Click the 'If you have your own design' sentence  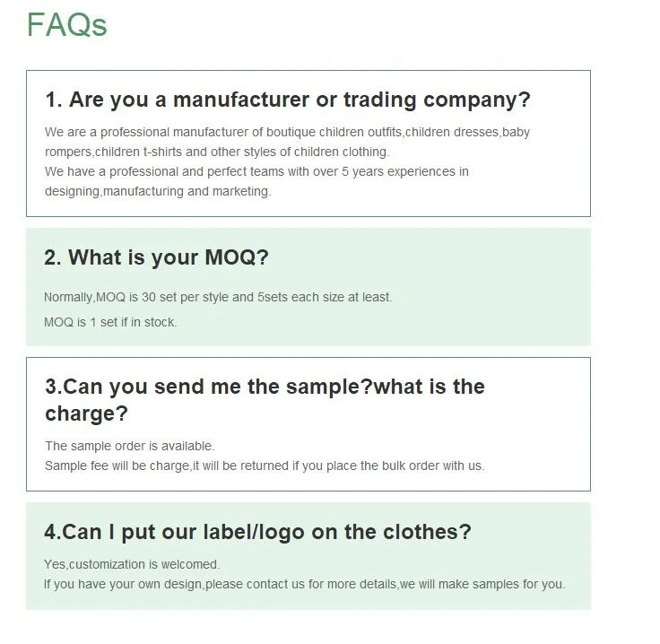coord(304,584)
